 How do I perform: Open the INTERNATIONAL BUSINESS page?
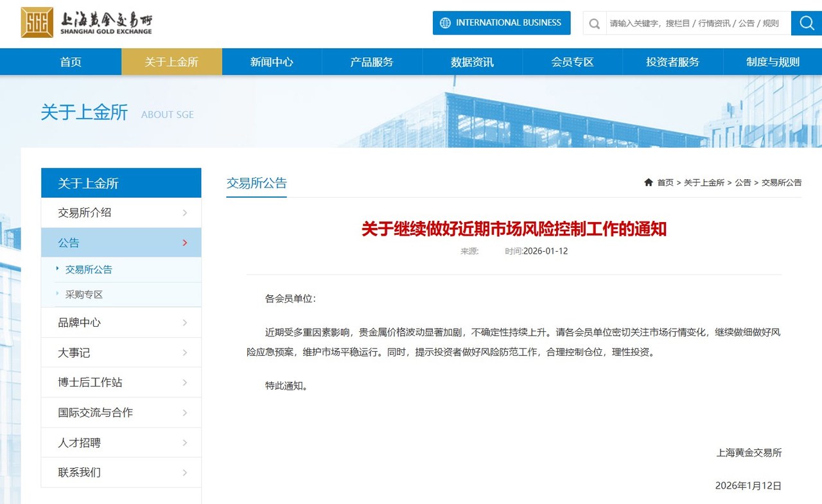click(502, 23)
